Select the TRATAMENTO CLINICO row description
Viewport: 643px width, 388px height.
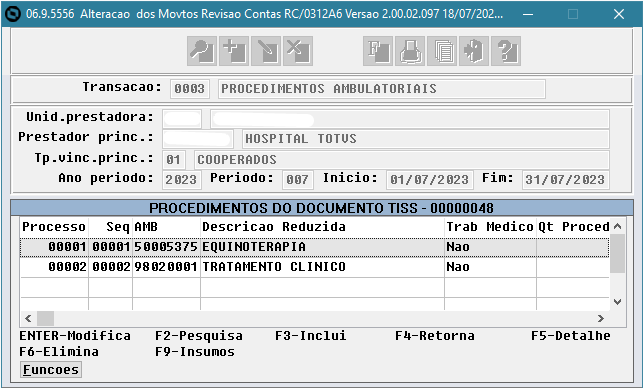[x=274, y=267]
